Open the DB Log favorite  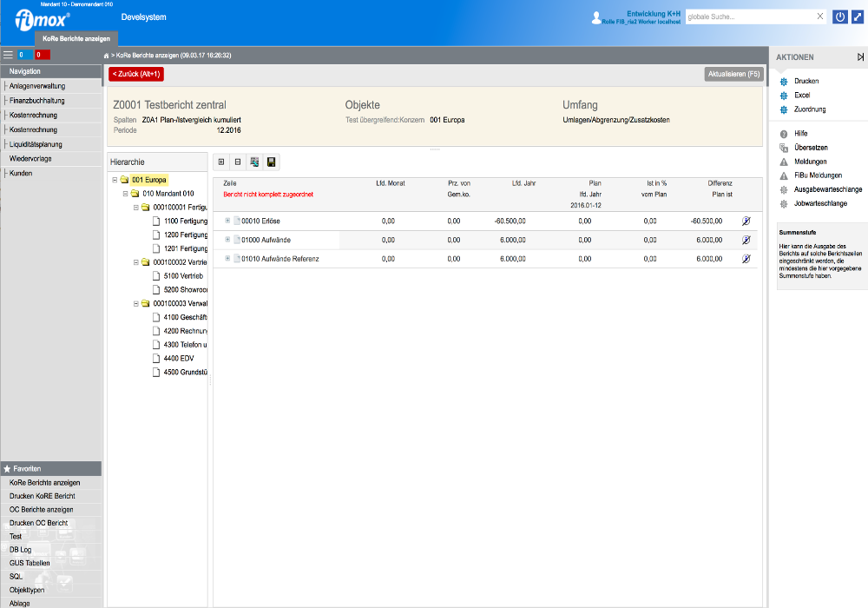21,550
